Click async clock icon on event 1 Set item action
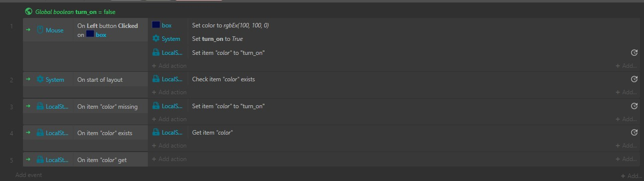This screenshot has width=644, height=181. click(634, 52)
